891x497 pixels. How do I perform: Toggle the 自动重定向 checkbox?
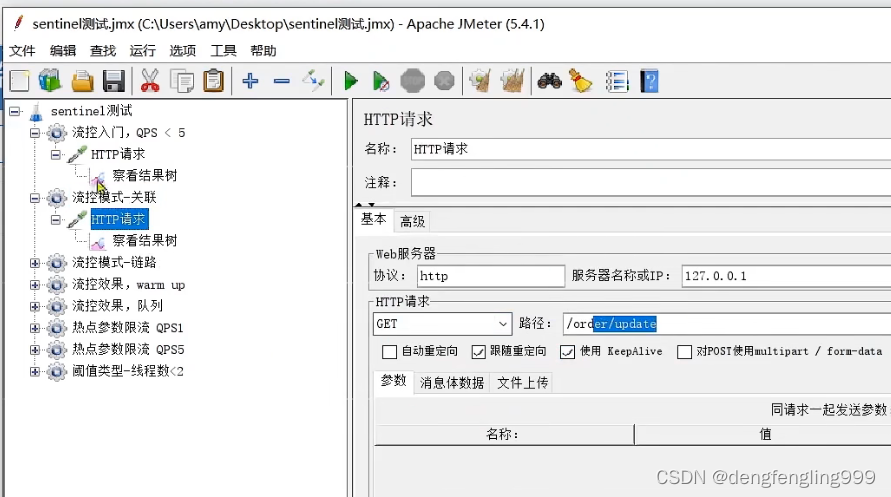coord(389,352)
